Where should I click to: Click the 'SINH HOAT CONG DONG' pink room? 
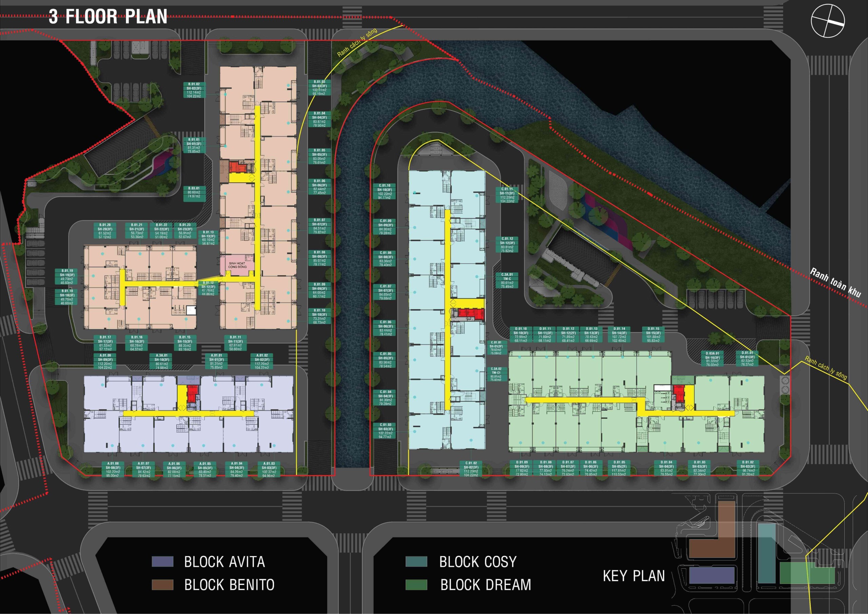pos(237,265)
